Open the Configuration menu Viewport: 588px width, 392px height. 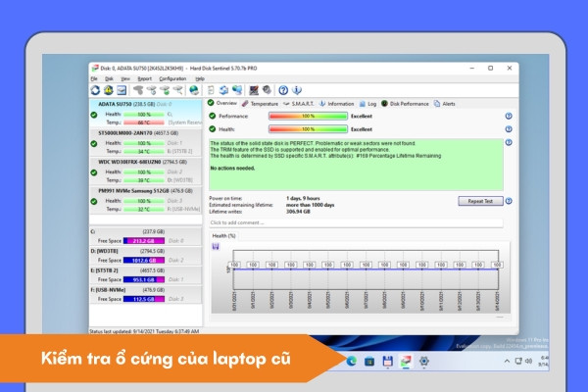(172, 78)
